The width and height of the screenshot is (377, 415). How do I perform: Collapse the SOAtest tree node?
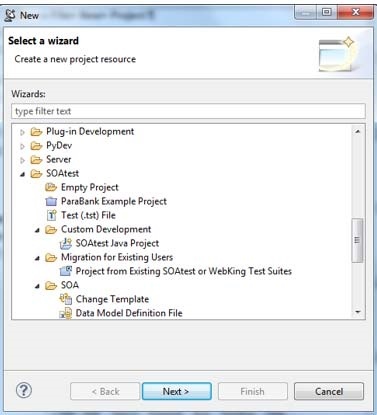click(x=22, y=174)
